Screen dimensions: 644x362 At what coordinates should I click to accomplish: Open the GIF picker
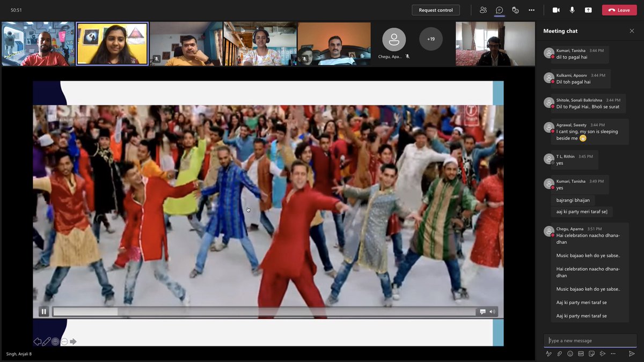(x=581, y=353)
